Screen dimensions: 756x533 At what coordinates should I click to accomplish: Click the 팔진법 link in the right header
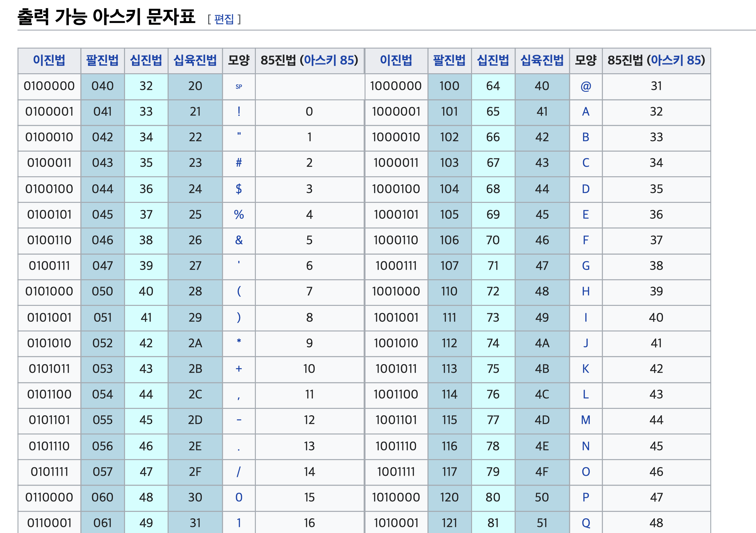coord(449,60)
